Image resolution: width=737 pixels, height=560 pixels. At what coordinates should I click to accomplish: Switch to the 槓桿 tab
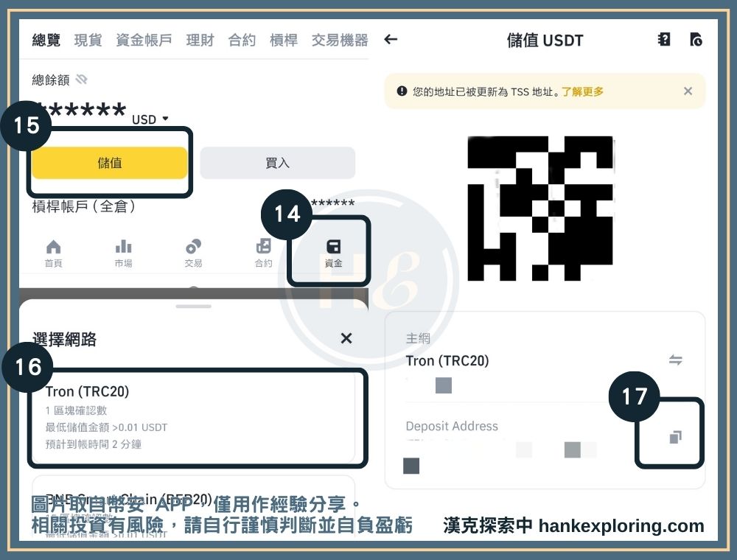(x=284, y=41)
